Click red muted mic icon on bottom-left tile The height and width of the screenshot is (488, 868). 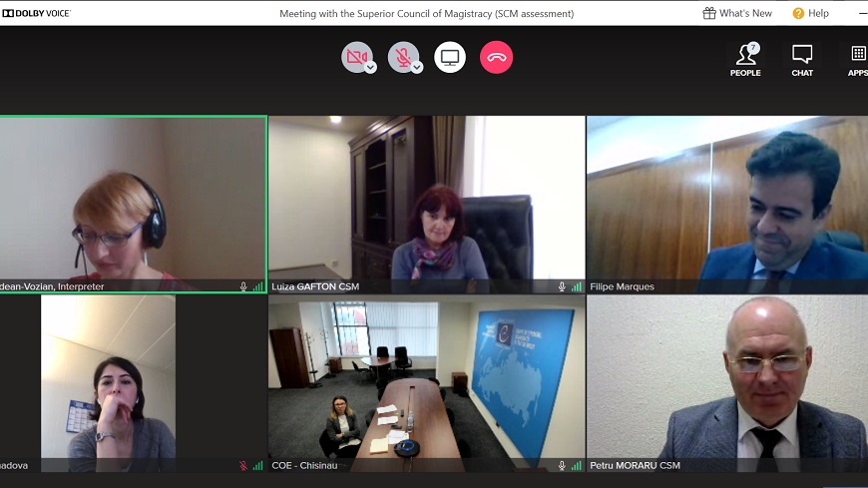coord(243,465)
